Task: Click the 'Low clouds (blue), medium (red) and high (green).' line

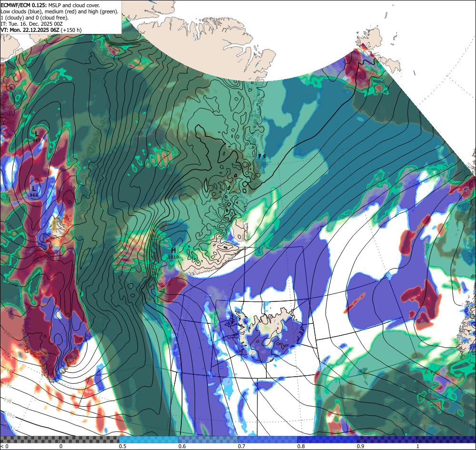Action: pos(59,11)
